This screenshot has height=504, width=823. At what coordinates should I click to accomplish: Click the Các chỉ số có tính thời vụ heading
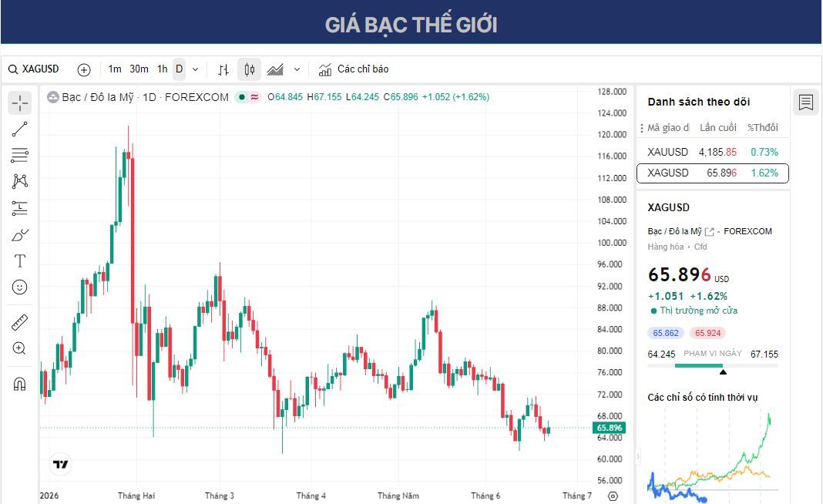point(702,398)
